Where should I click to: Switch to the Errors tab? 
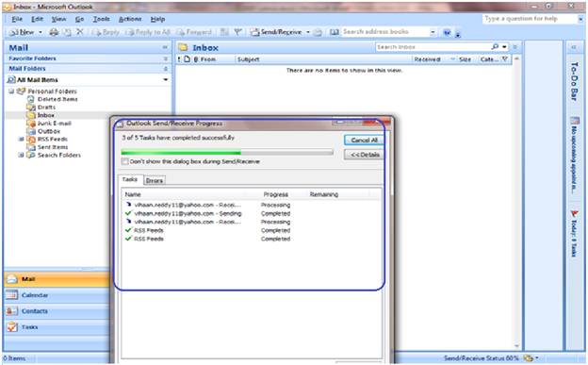pos(155,181)
